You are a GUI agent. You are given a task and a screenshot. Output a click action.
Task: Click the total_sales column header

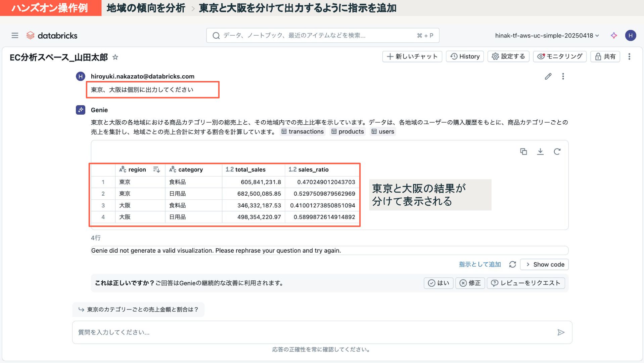253,170
